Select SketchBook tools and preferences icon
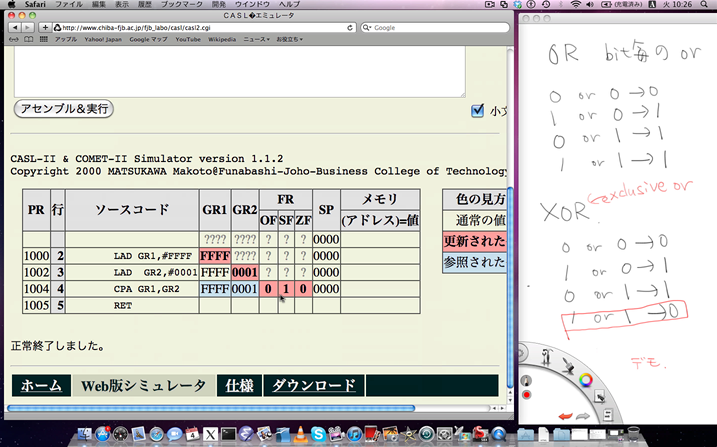This screenshot has height=447, width=717. [546, 356]
